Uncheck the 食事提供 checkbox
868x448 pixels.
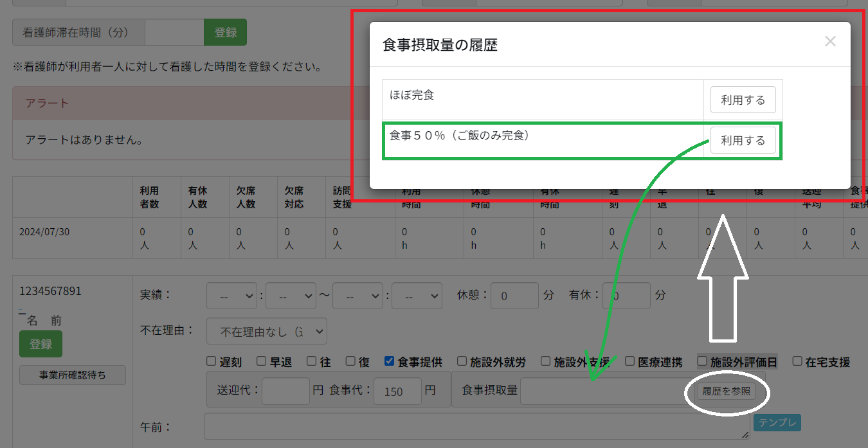point(389,362)
